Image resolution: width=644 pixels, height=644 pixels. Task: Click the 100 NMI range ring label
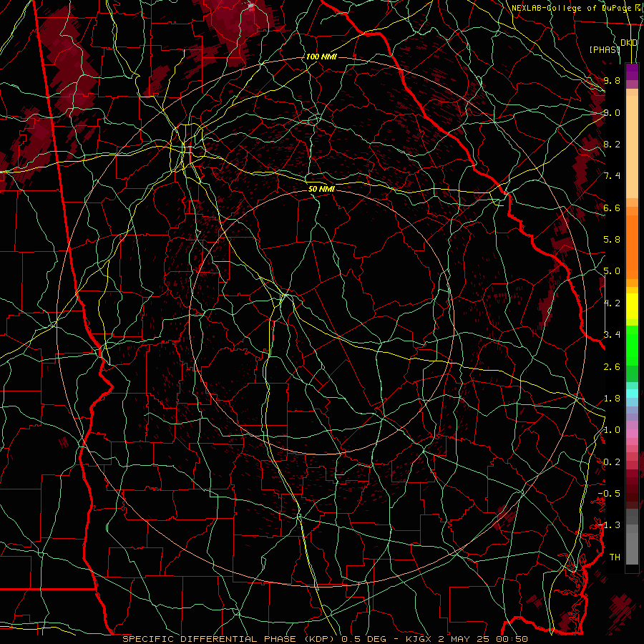pos(321,57)
